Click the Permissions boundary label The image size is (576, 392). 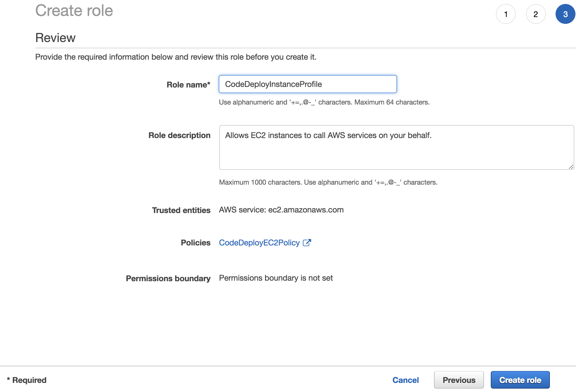pyautogui.click(x=168, y=278)
